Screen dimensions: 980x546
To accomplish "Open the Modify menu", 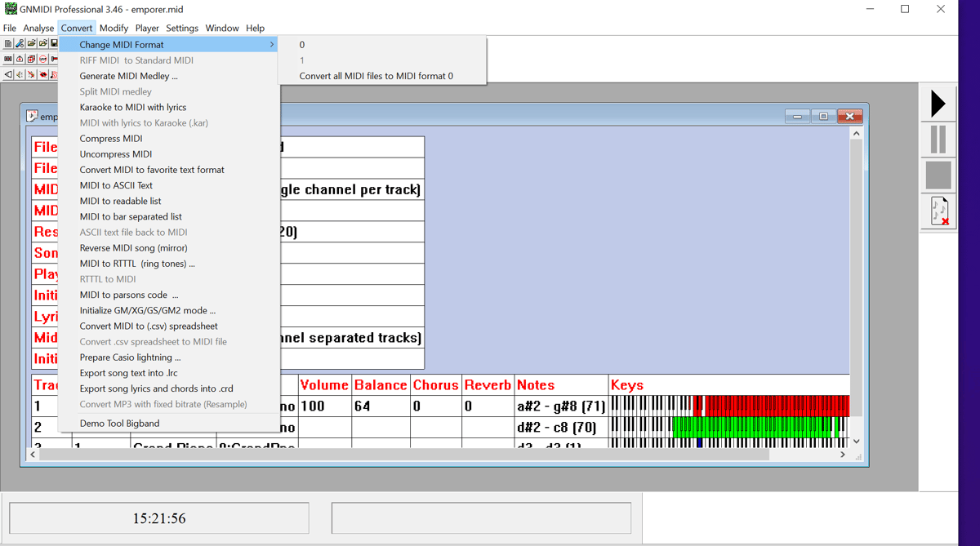I will (x=114, y=28).
